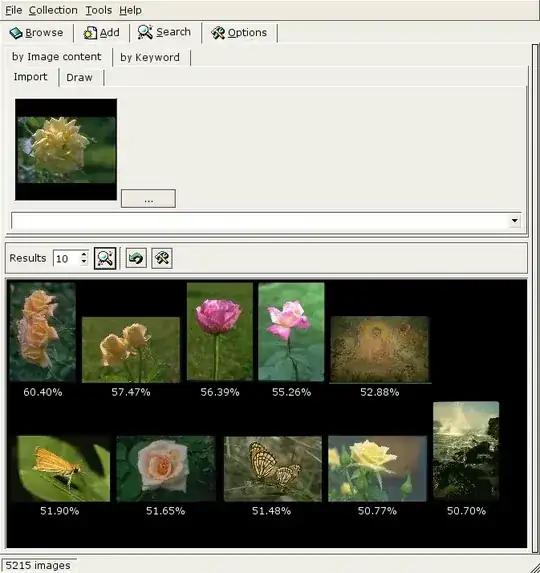Decrease Results count with down arrow
540x573 pixels.
(x=84, y=262)
